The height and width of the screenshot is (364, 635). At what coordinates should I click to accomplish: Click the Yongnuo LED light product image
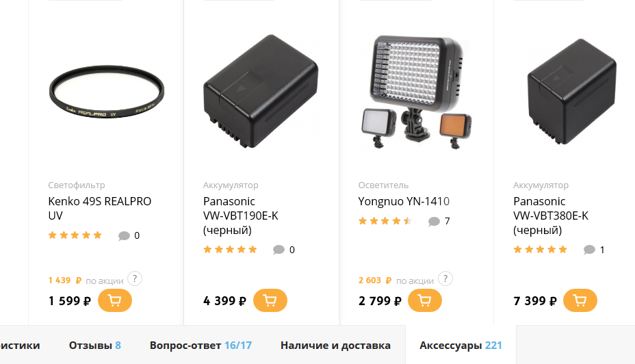416,92
